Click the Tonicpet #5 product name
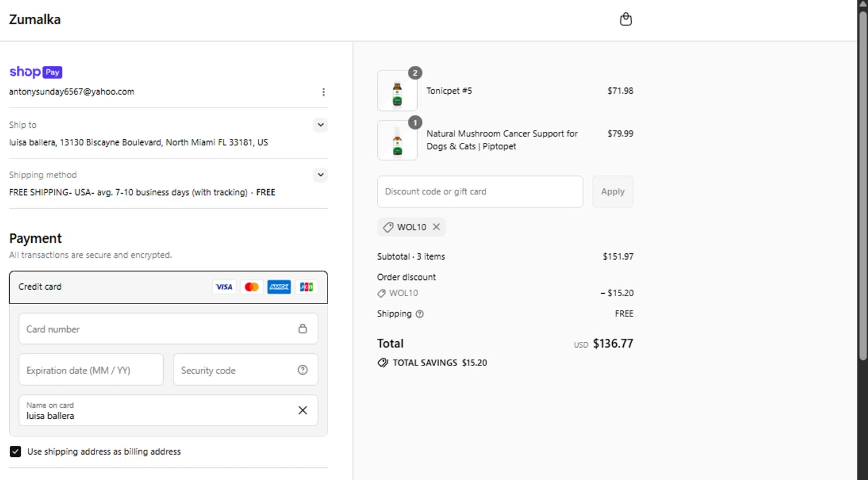The width and height of the screenshot is (868, 480). 449,91
